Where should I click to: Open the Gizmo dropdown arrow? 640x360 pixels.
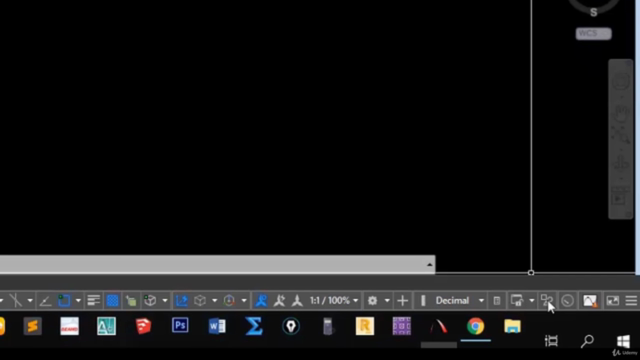pyautogui.click(x=244, y=301)
